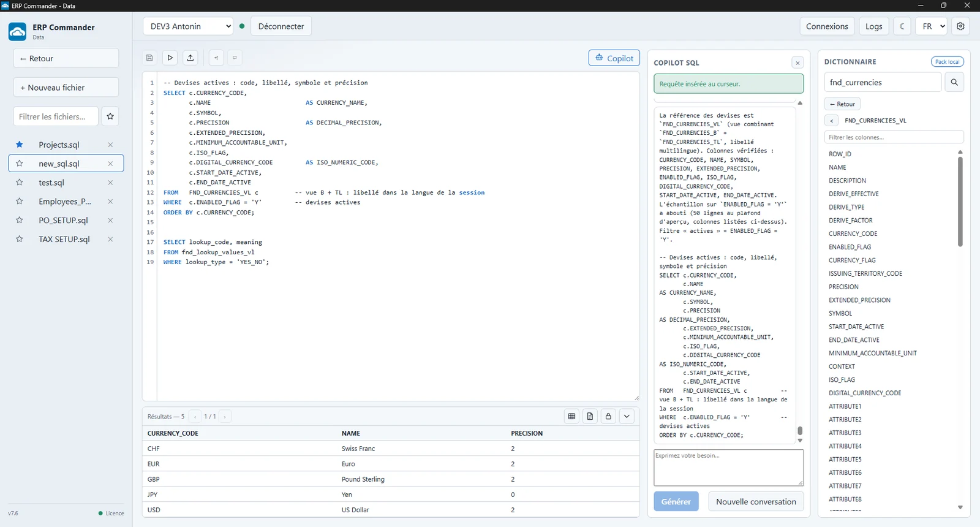Screen dimensions: 980x527
Task: Star the new_sql.sql file
Action: tap(20, 164)
